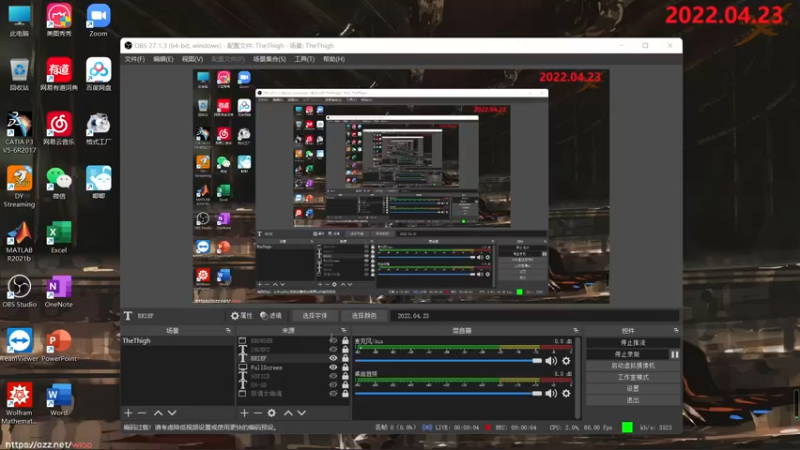The image size is (800, 450).
Task: Toggle lock of BROWSER source
Action: 345,340
